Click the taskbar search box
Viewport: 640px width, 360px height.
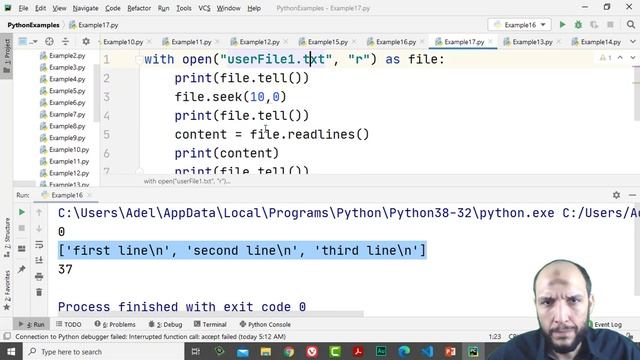(x=103, y=351)
